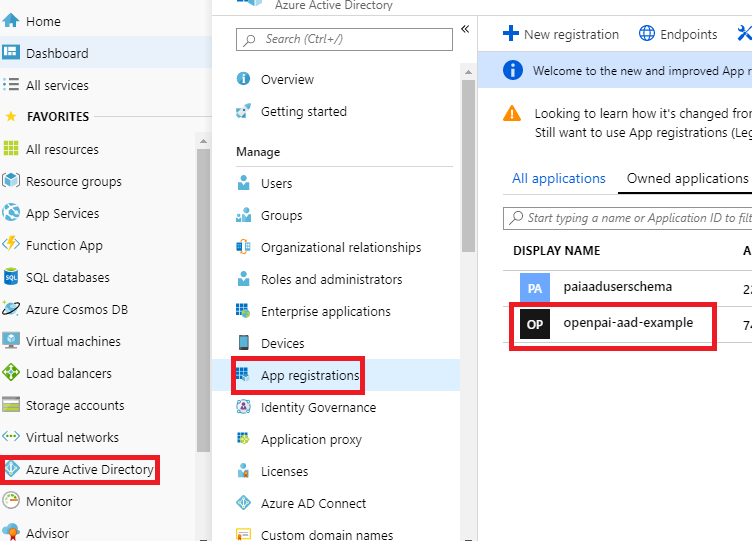
Task: Click the App registrations grid icon
Action: pos(243,375)
